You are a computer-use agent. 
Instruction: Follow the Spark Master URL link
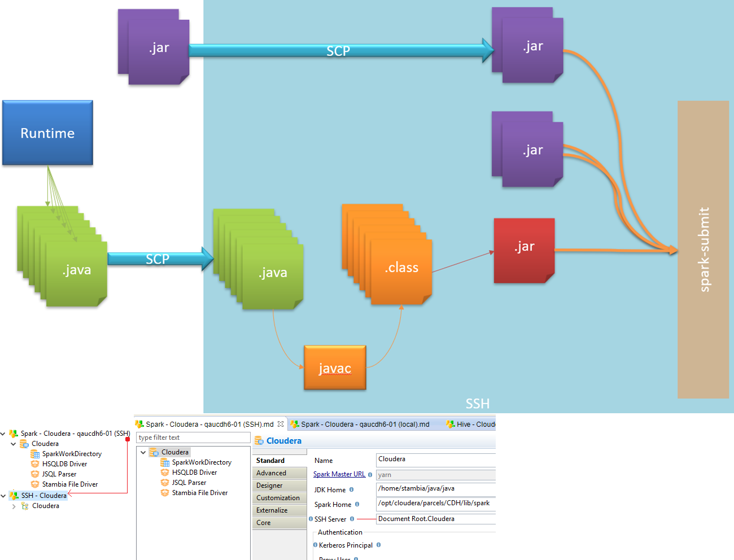point(339,474)
